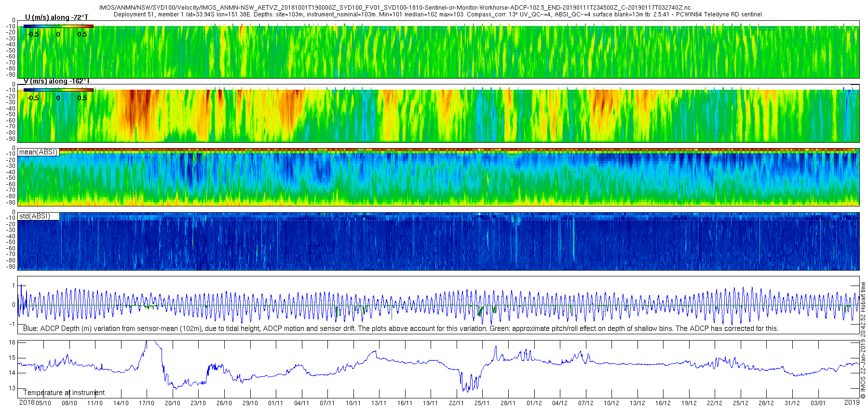Click the 01/12 date tick label
Image resolution: width=868 pixels, height=410 pixels.
click(x=534, y=403)
